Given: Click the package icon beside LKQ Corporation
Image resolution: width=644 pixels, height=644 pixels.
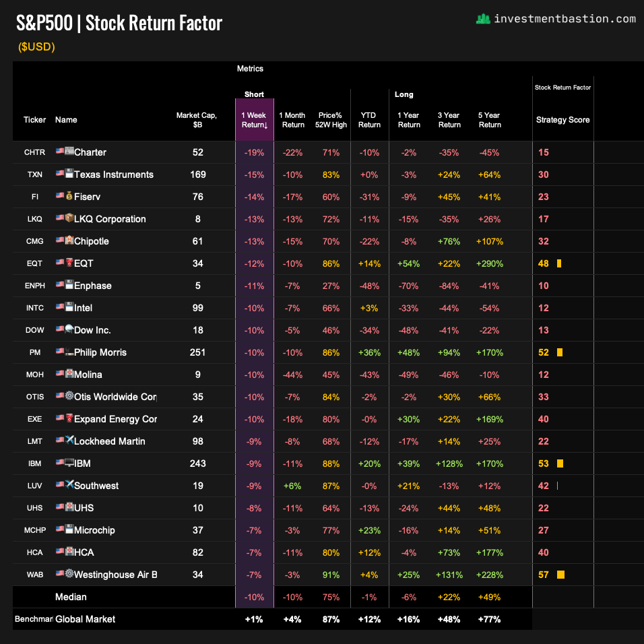Looking at the screenshot, I should 69,218.
